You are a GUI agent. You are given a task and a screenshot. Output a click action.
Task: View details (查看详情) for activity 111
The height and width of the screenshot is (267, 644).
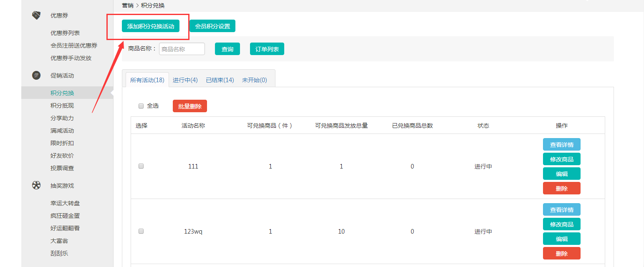click(x=561, y=145)
